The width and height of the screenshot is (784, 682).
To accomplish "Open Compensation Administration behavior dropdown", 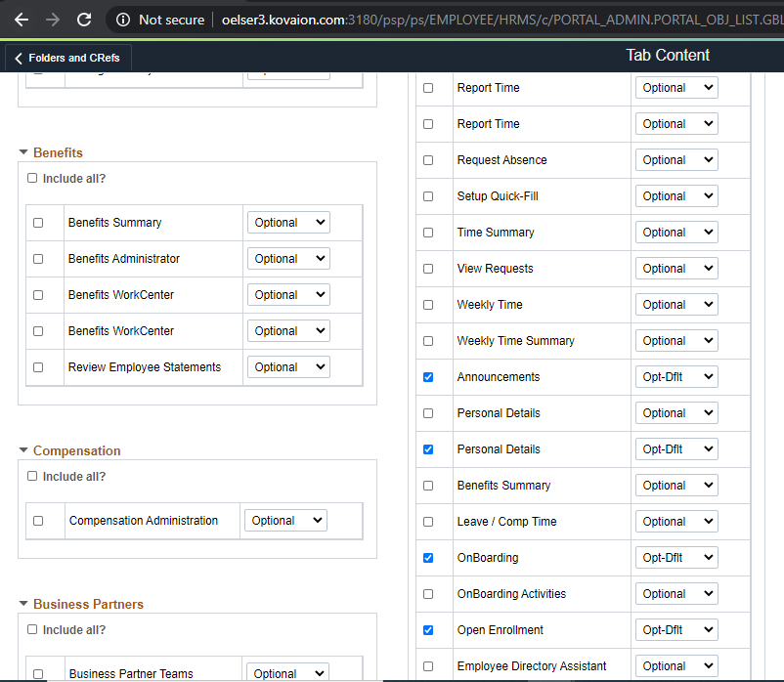I will pos(285,521).
